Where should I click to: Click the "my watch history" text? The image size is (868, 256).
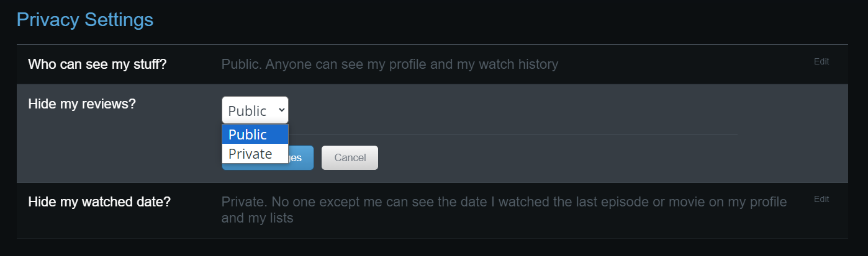pyautogui.click(x=509, y=64)
